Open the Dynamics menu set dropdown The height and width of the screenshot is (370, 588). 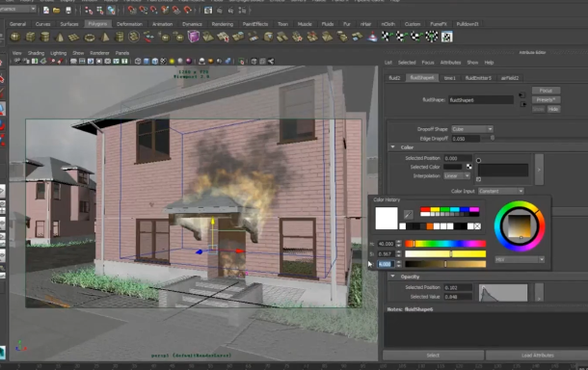click(x=18, y=9)
